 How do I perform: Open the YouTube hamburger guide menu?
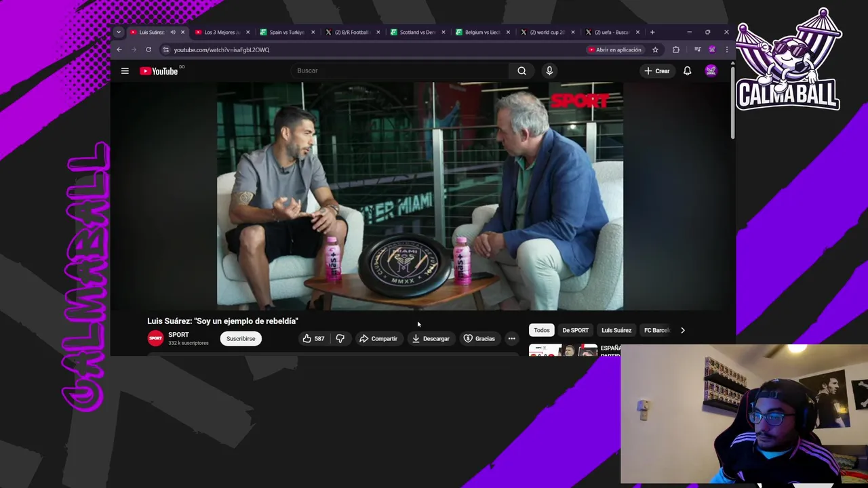(125, 70)
